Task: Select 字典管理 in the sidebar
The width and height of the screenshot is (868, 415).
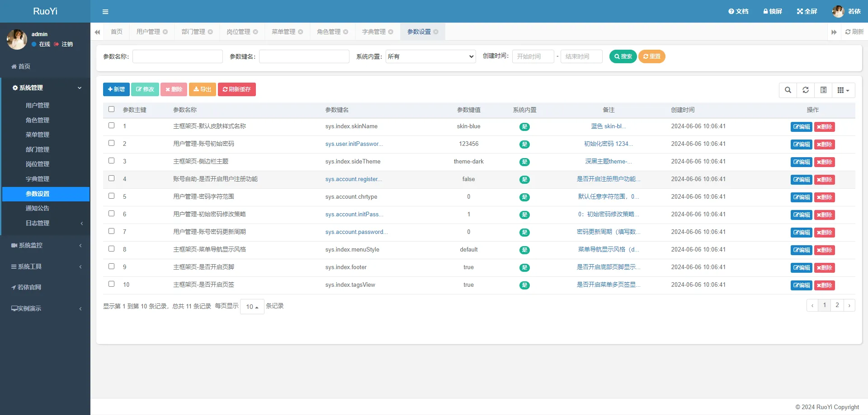Action: pos(38,179)
